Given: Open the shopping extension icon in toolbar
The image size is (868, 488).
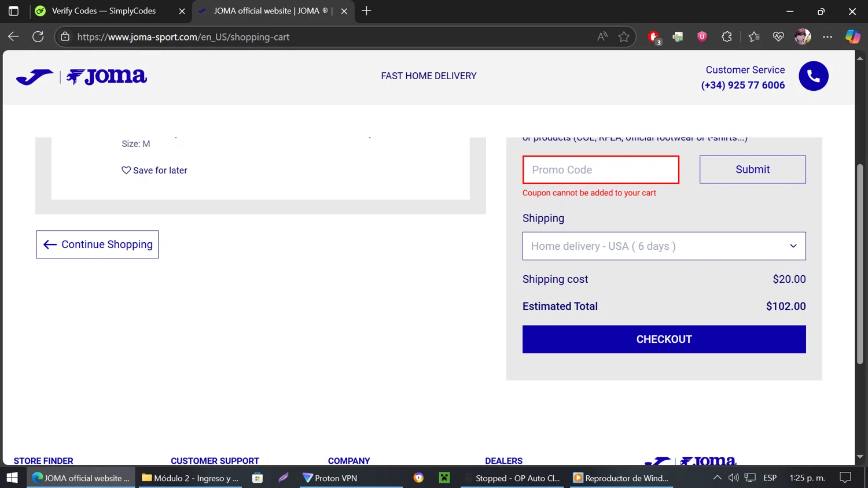Looking at the screenshot, I should pyautogui.click(x=678, y=36).
